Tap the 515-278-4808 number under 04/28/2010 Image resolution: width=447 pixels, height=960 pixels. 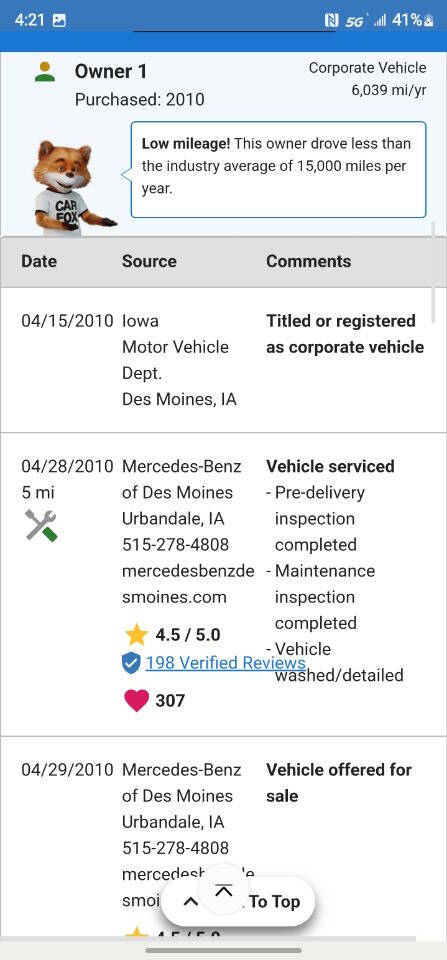[176, 544]
